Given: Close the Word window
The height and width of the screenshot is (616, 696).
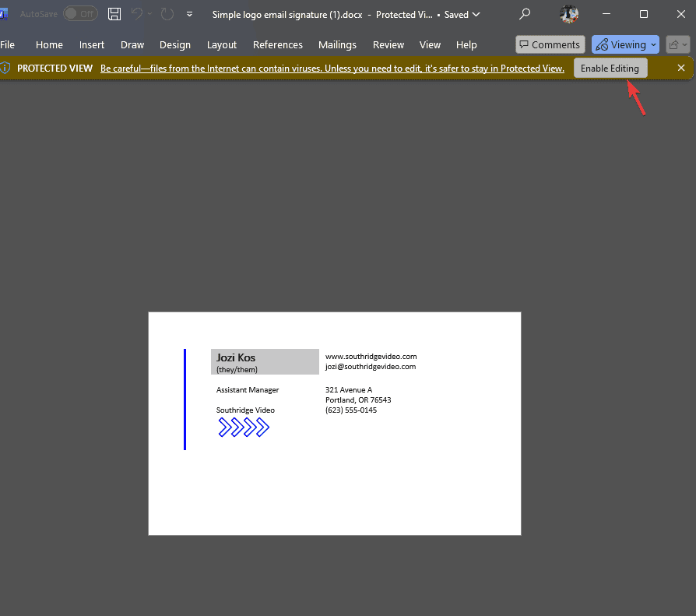Looking at the screenshot, I should tap(681, 14).
